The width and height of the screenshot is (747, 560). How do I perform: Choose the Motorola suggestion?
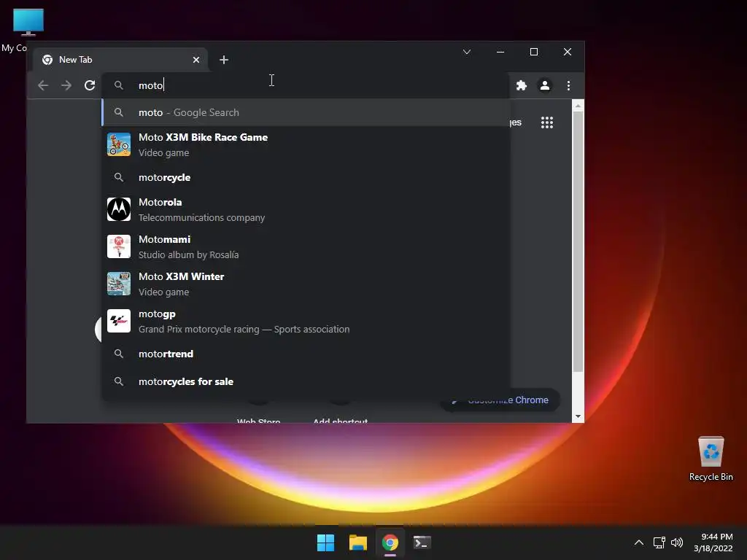coord(306,209)
